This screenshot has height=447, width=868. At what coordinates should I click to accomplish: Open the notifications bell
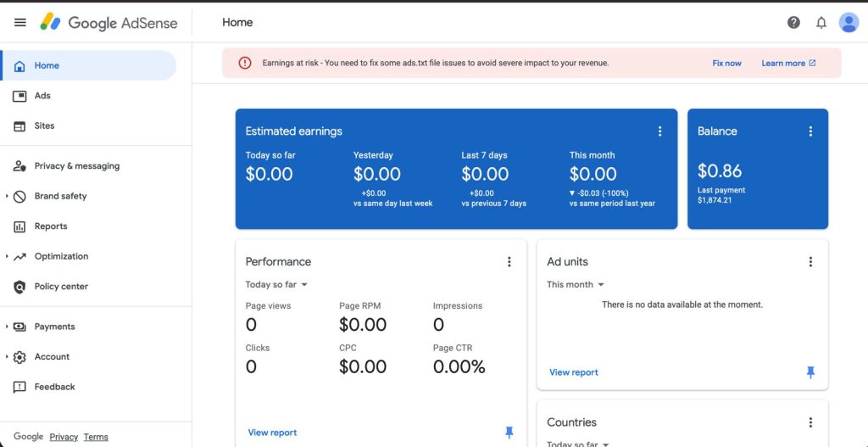[821, 23]
